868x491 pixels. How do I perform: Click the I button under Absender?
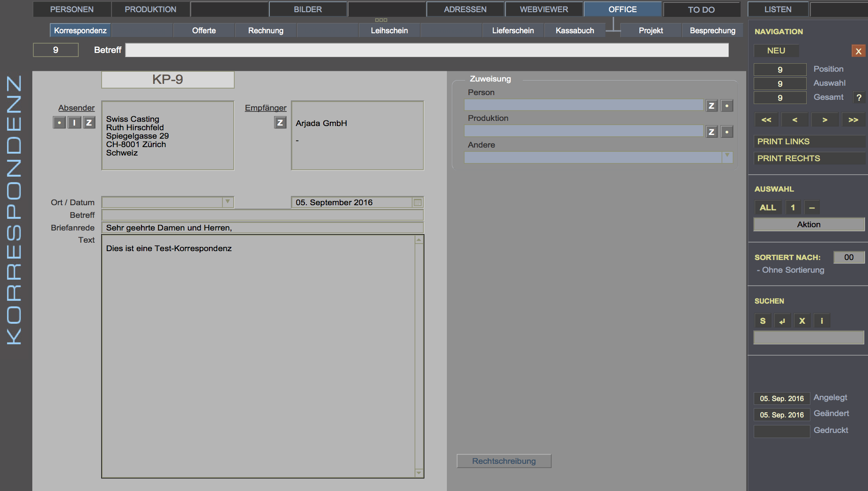[x=74, y=123]
